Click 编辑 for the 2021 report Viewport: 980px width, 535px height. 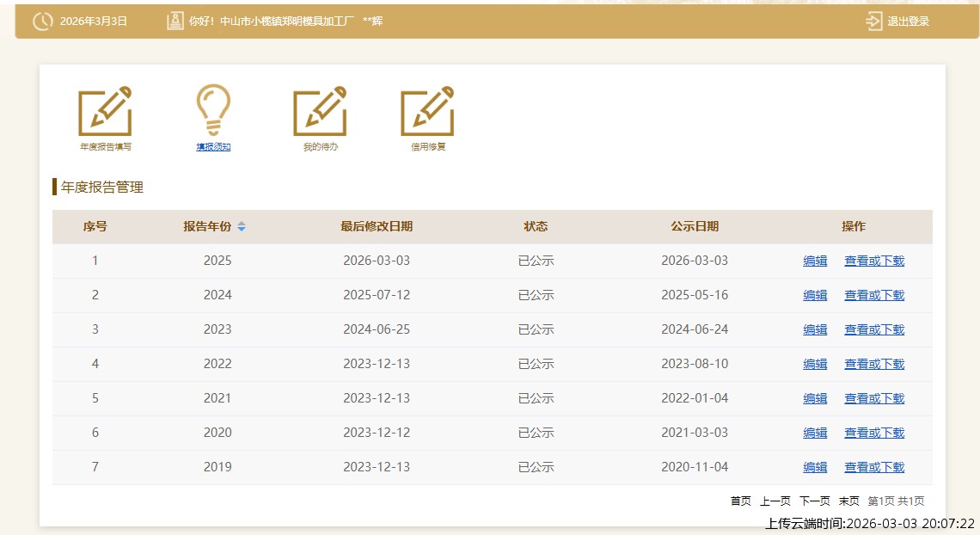click(x=815, y=398)
